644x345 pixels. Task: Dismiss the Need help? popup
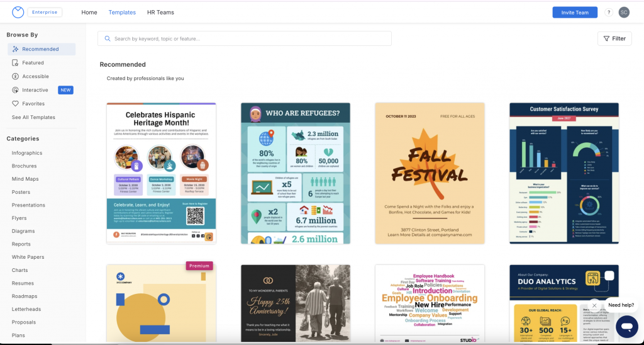pos(594,305)
